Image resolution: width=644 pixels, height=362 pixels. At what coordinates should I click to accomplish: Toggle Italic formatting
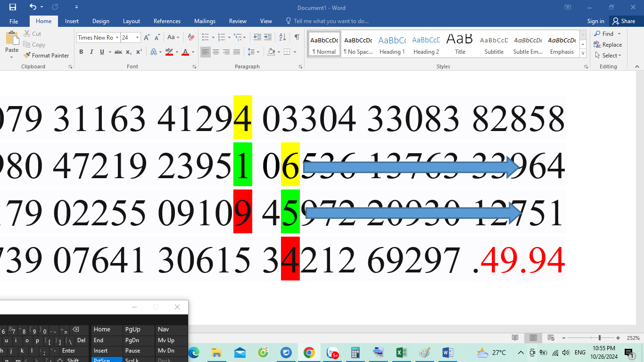click(x=91, y=52)
